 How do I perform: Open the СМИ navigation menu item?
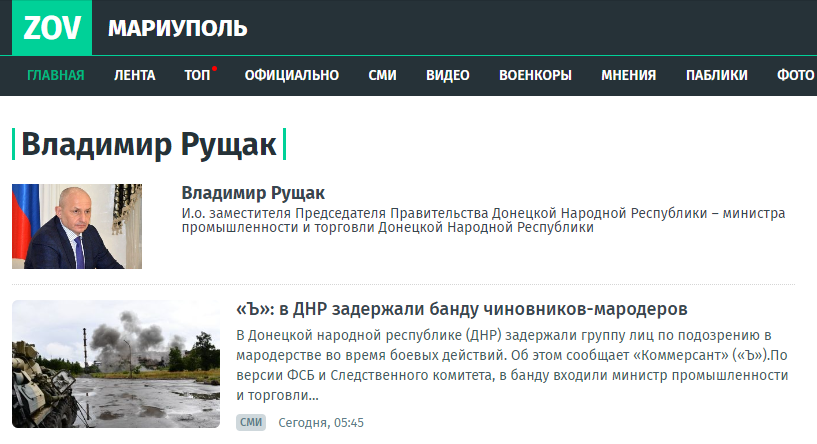tap(382, 75)
